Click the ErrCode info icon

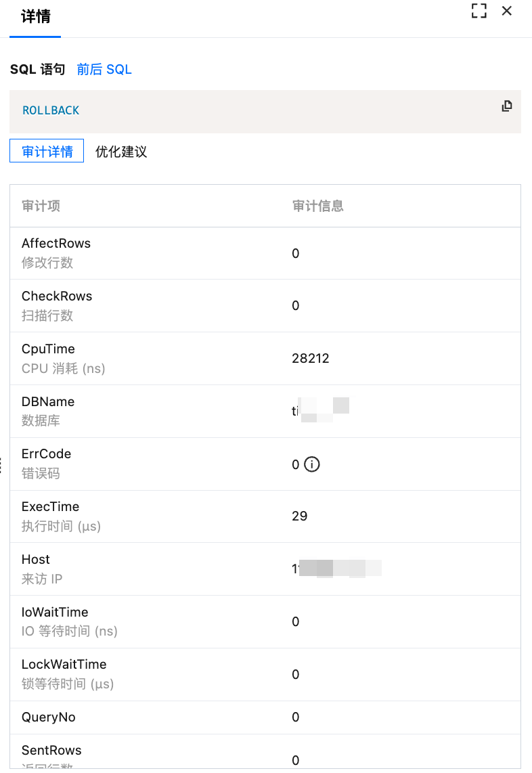(311, 464)
